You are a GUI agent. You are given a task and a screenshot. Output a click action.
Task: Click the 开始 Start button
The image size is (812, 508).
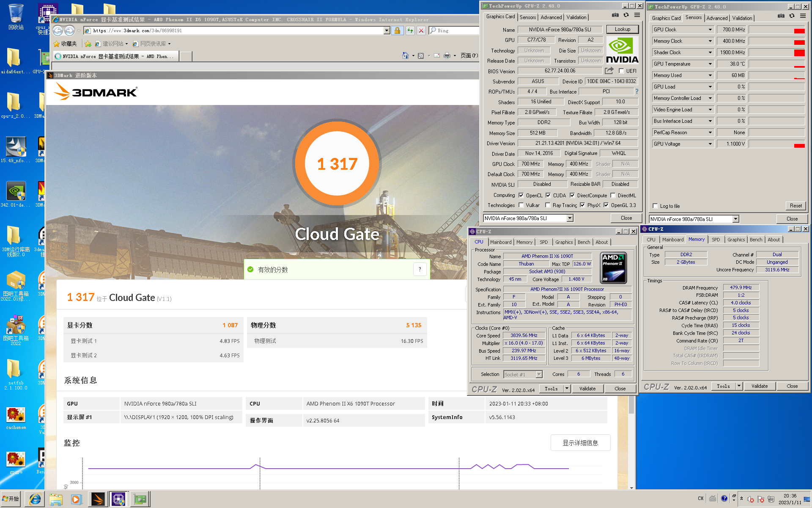(11, 499)
